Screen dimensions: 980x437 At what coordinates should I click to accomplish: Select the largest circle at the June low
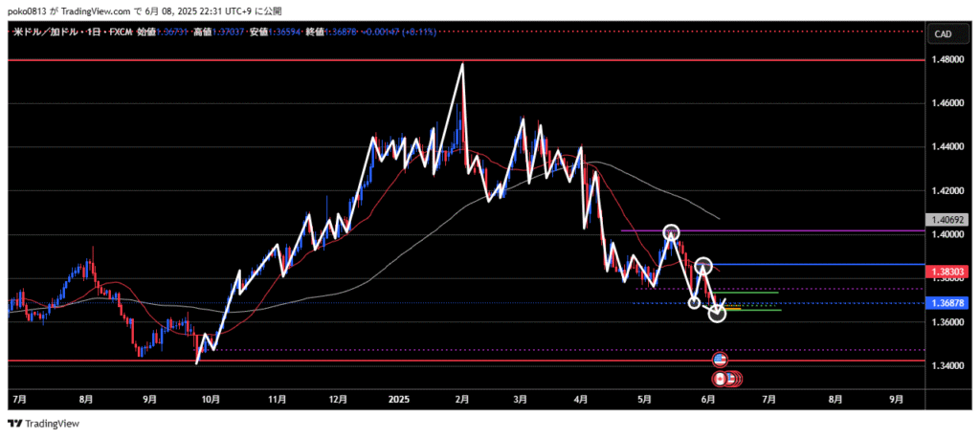[717, 312]
